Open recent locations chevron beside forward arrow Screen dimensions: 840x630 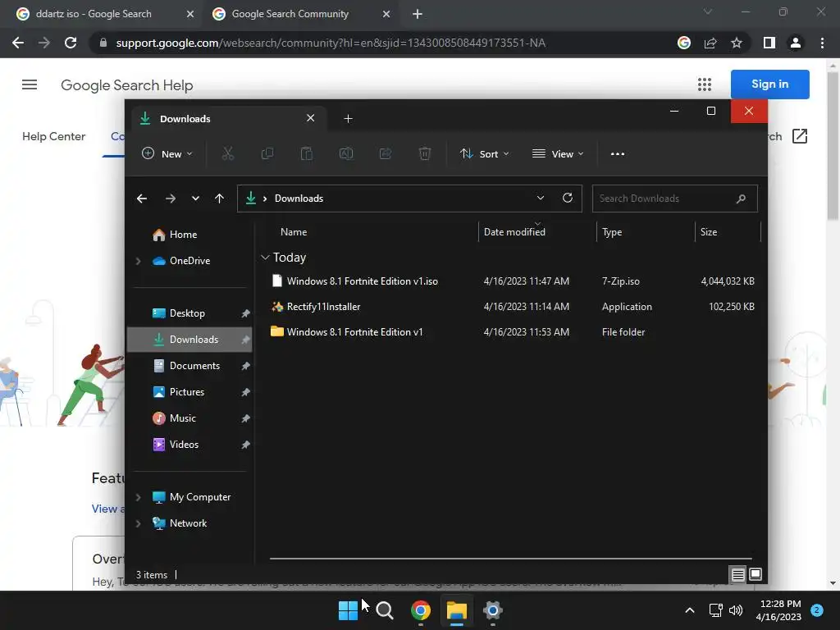point(195,199)
